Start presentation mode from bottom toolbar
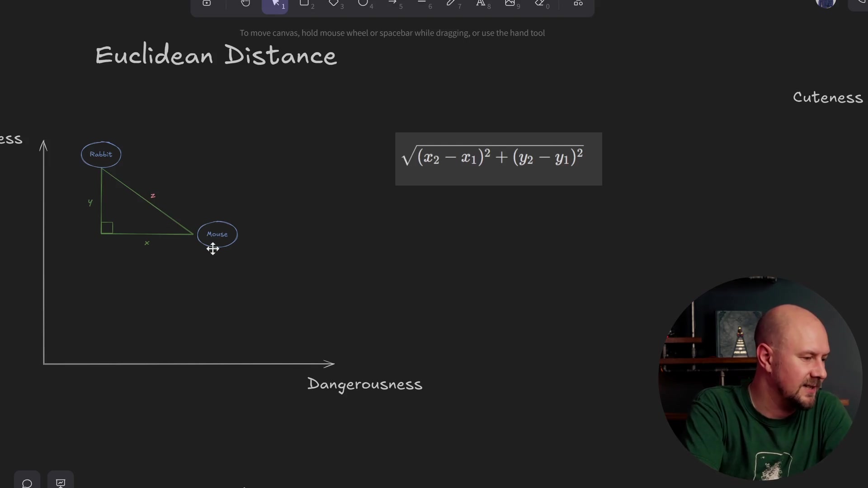The width and height of the screenshot is (868, 488). tap(61, 483)
